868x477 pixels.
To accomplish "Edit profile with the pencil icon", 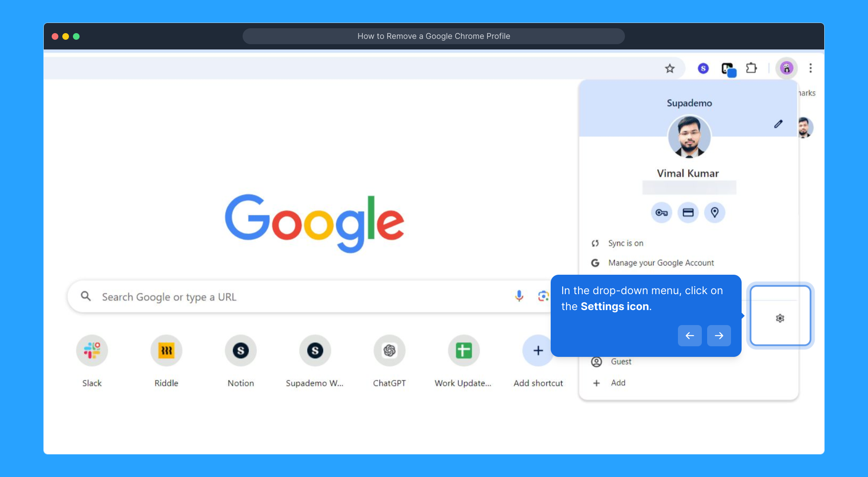I will point(778,124).
